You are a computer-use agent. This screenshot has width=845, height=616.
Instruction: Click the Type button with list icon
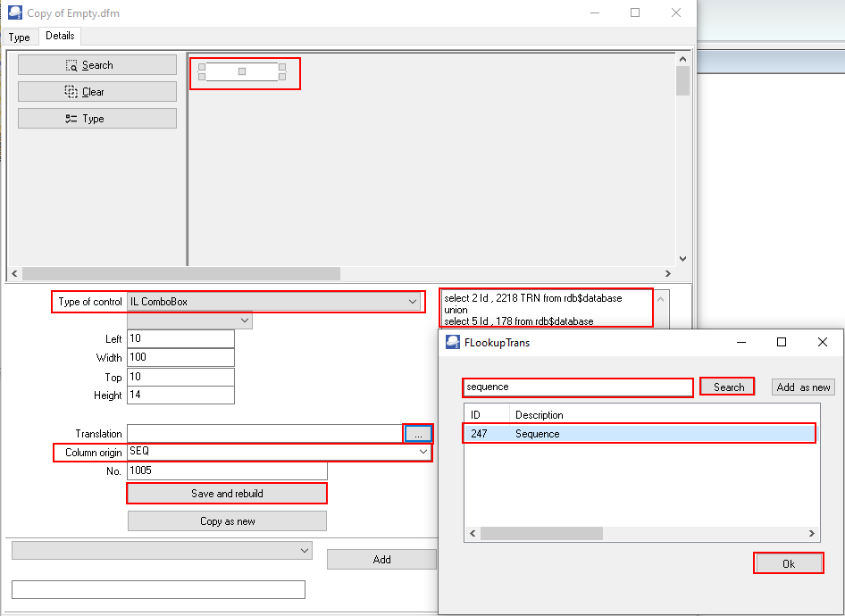(x=97, y=119)
